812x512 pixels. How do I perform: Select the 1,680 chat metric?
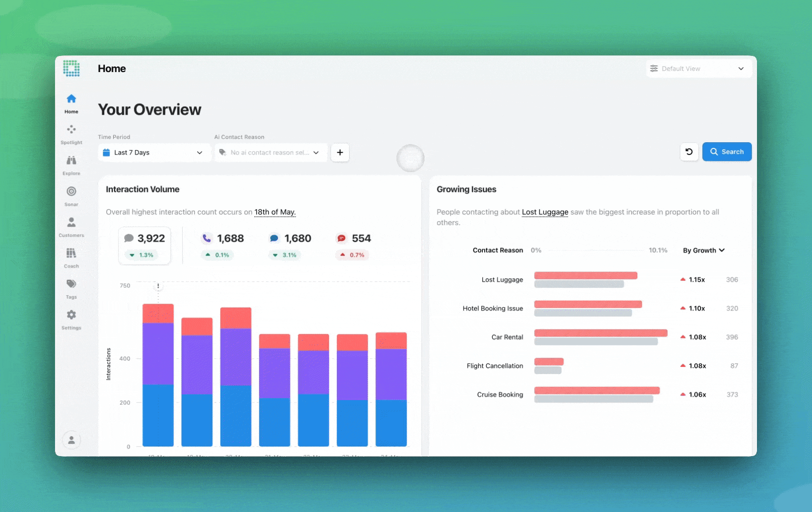pos(290,246)
